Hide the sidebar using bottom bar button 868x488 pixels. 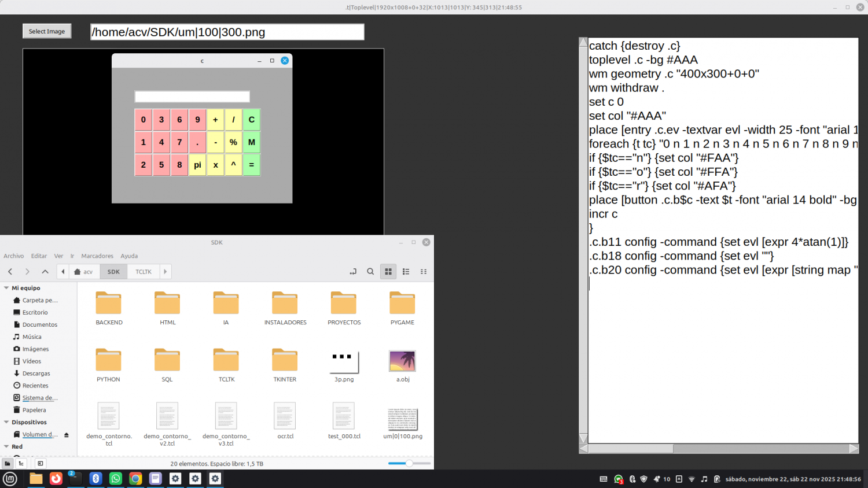pos(40,463)
